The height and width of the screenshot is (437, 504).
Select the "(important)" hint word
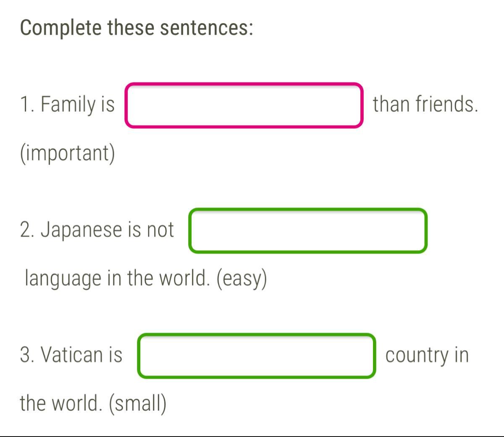pos(68,153)
